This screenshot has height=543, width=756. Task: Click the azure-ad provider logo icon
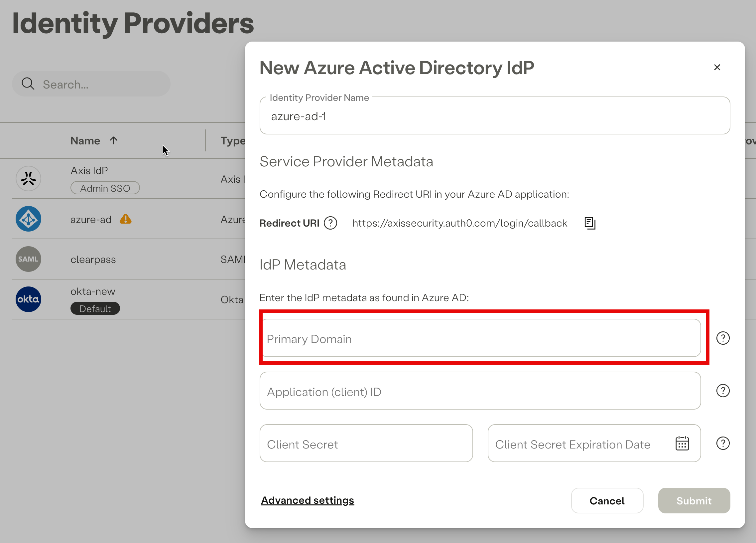[x=28, y=219]
